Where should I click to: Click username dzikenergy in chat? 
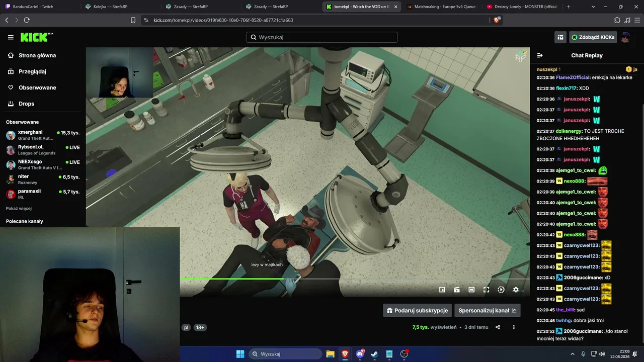click(569, 131)
